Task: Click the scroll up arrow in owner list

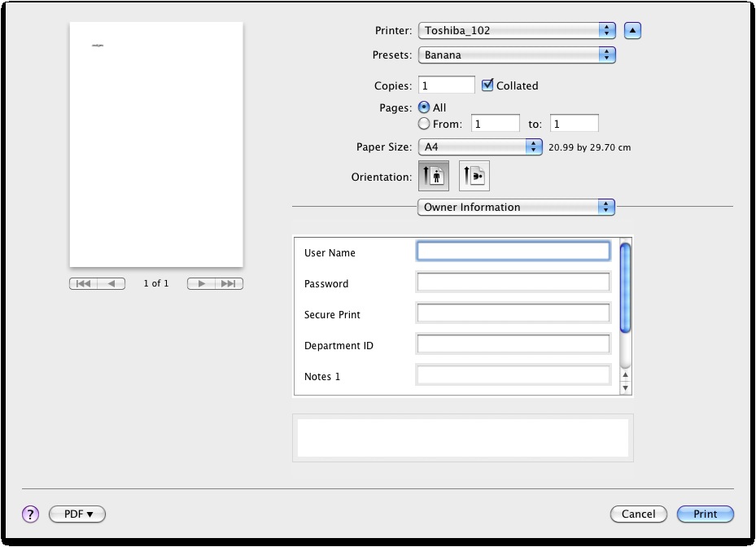Action: 625,374
